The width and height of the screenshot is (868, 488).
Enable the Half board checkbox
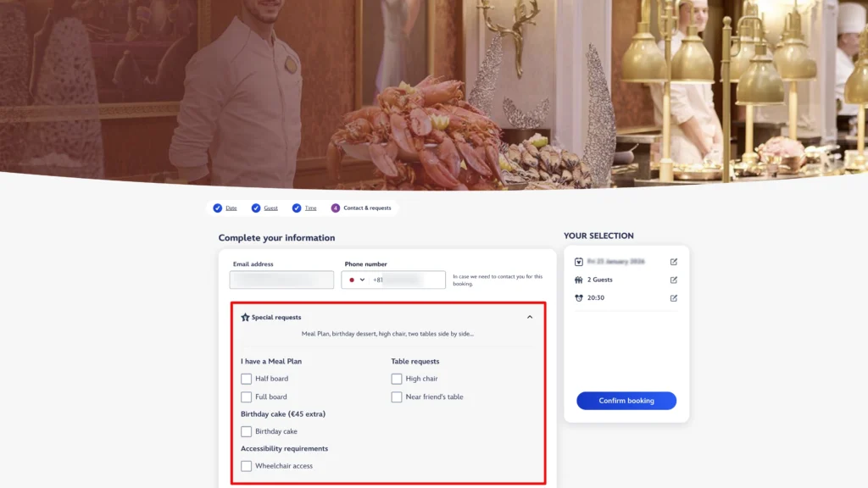[247, 379]
